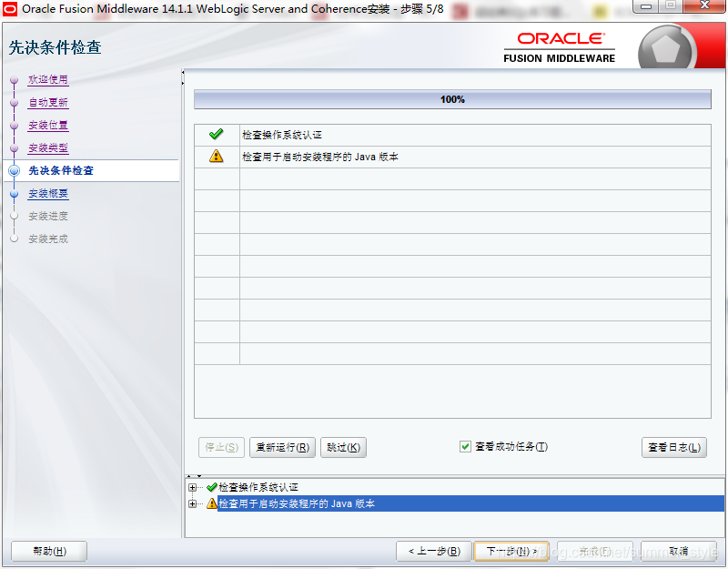Select the 检查用于启动安装程序的 Java 版本 table row
This screenshot has width=728, height=569.
coord(452,157)
